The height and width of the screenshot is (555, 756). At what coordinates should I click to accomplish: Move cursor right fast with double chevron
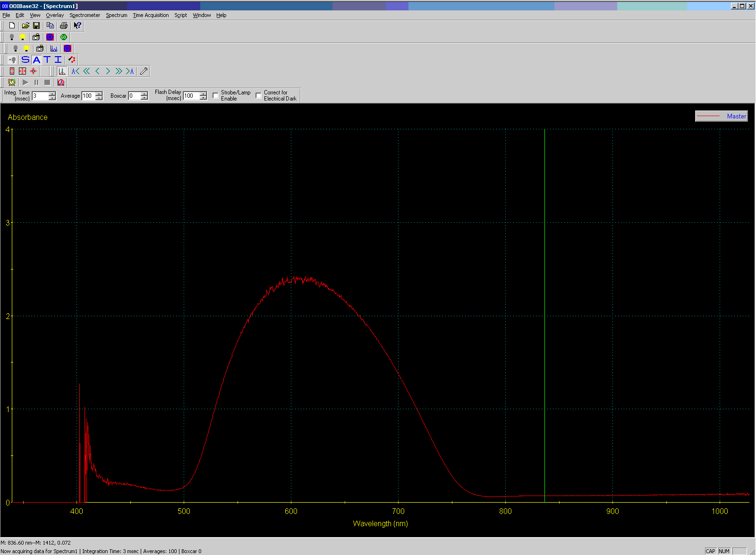tap(119, 71)
